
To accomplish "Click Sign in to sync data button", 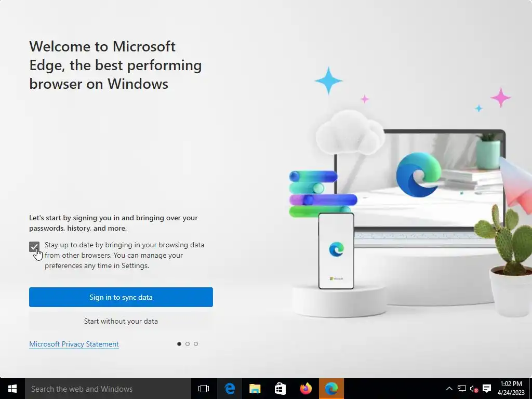I will tap(121, 297).
